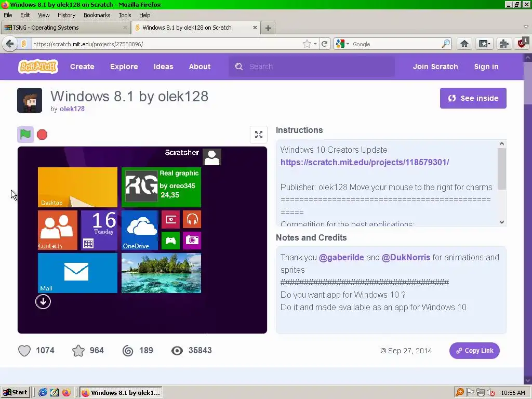Open the bookmark star dropdown arrow
This screenshot has width=532, height=399.
pyautogui.click(x=315, y=44)
